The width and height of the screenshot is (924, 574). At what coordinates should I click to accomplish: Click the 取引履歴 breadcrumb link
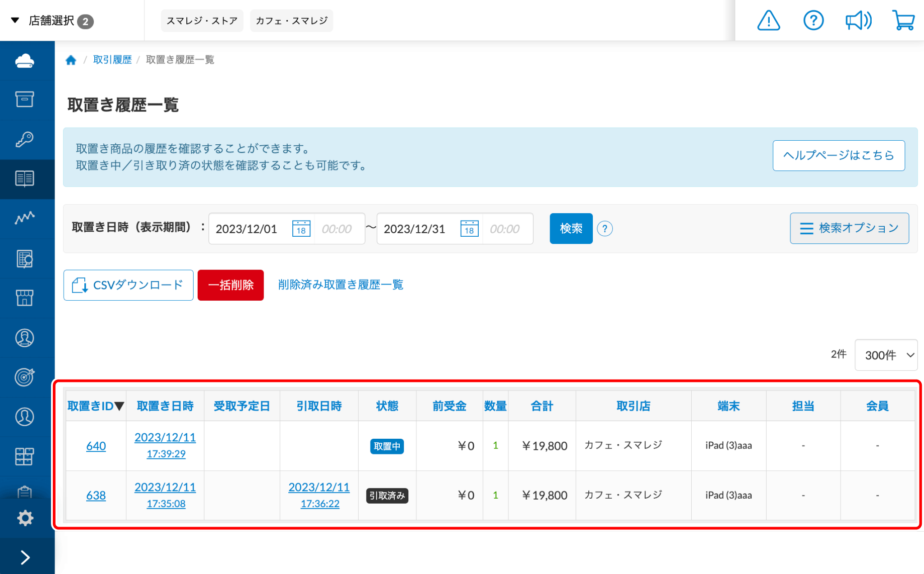(112, 60)
